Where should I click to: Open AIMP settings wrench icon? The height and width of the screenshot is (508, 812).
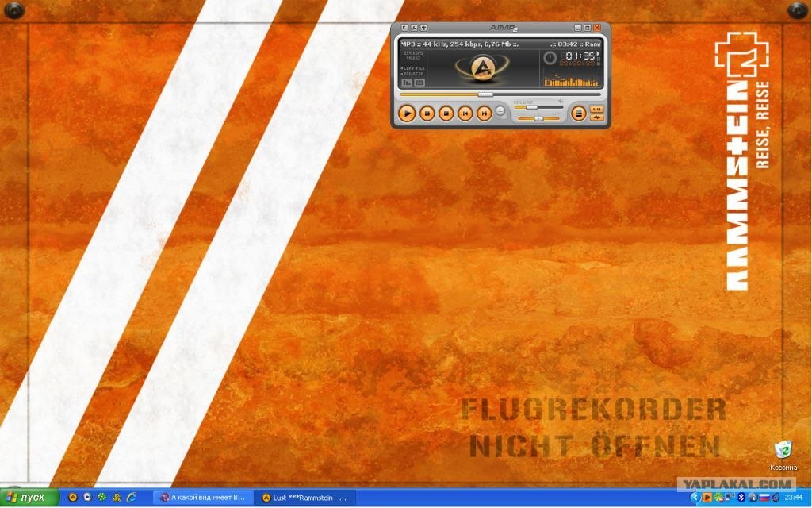coord(414,28)
